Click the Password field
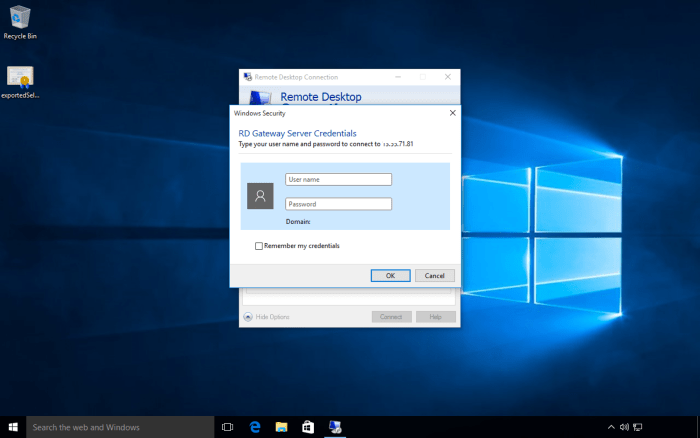Viewport: 700px width, 438px height. [x=338, y=204]
